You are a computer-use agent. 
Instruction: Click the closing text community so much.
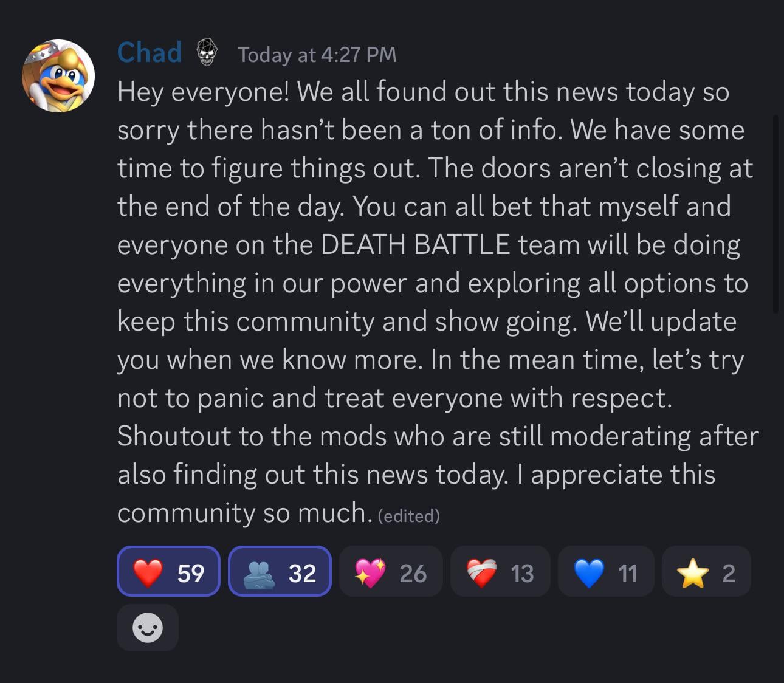click(244, 513)
